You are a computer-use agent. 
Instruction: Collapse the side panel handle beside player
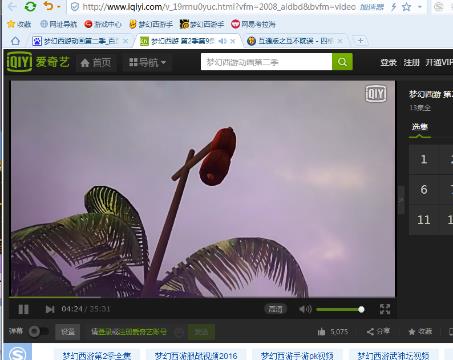tap(401, 200)
